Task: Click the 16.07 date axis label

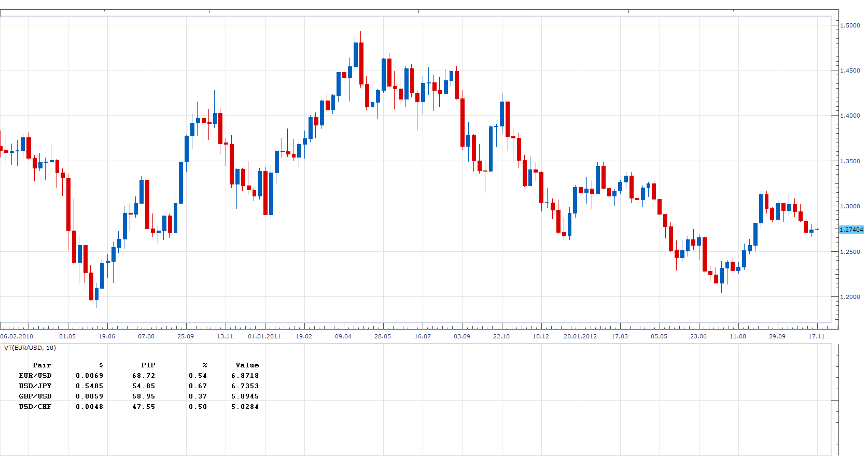Action: coord(423,336)
